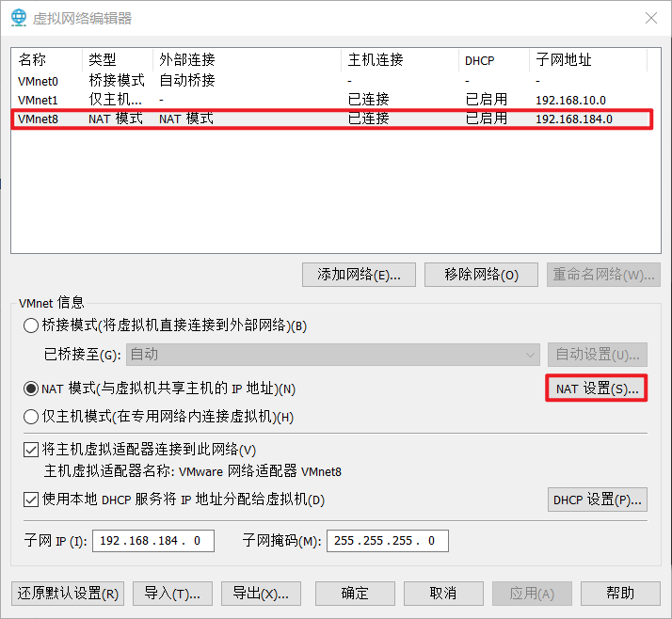Click 导出(X)... button
The image size is (672, 619).
(x=261, y=594)
